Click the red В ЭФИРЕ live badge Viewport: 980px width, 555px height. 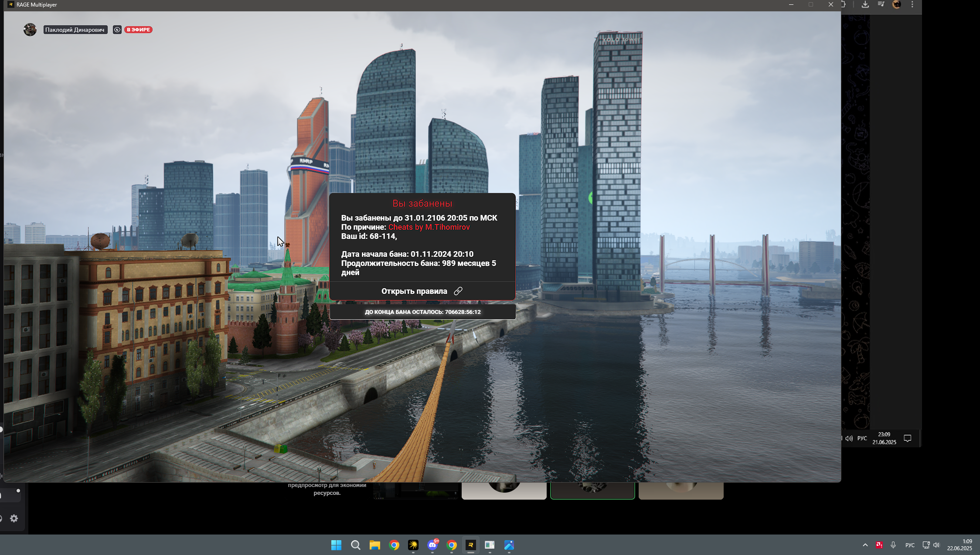[x=138, y=30]
